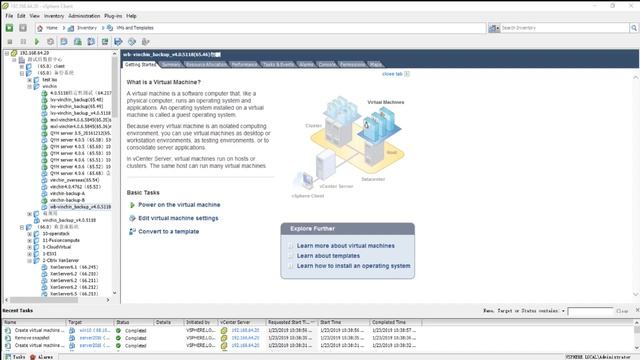Click the Requested Start Time column header

[291, 322]
